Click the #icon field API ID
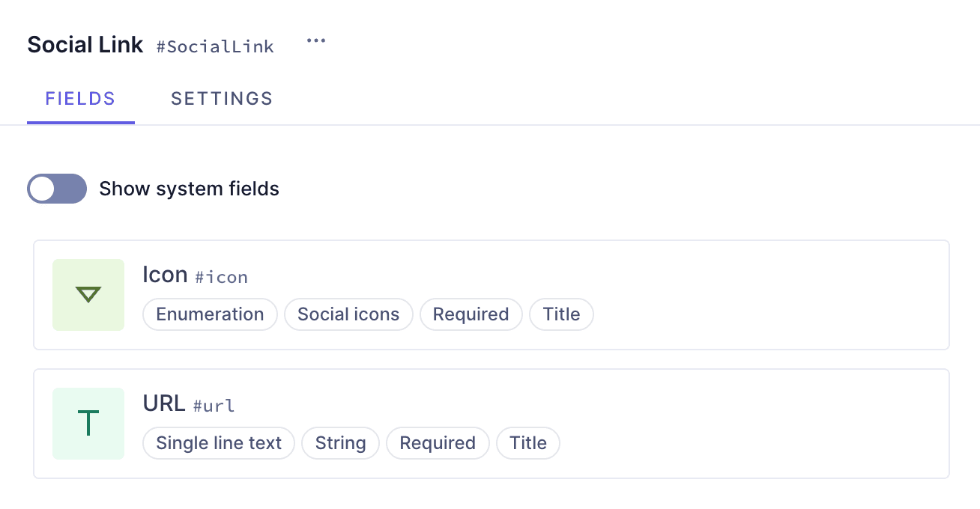 pos(222,278)
